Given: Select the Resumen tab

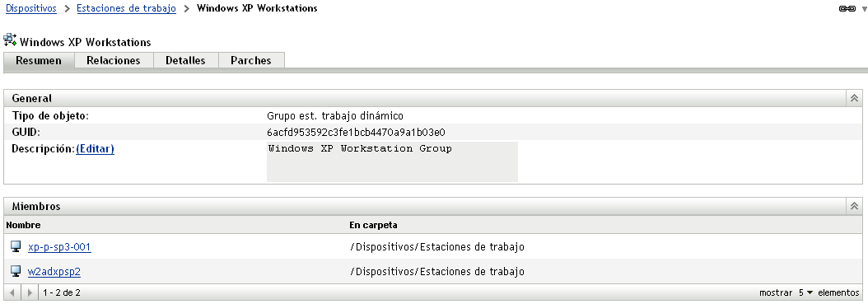Looking at the screenshot, I should tap(39, 60).
